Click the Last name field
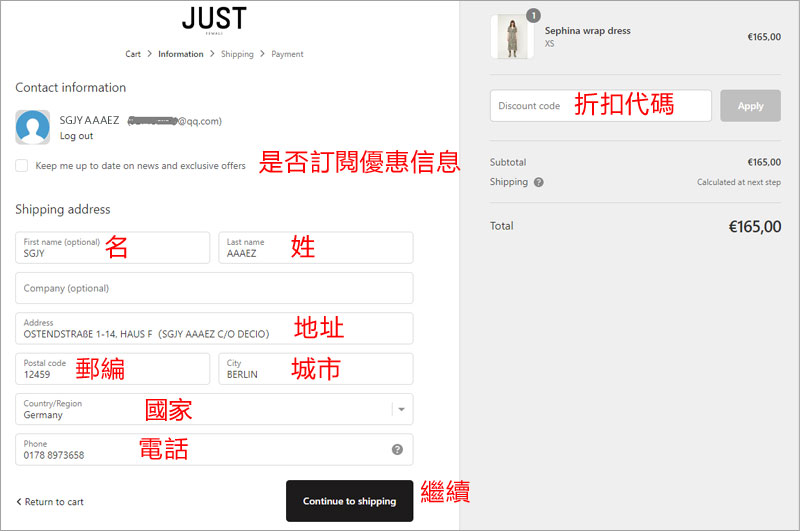800x531 pixels. coord(316,247)
